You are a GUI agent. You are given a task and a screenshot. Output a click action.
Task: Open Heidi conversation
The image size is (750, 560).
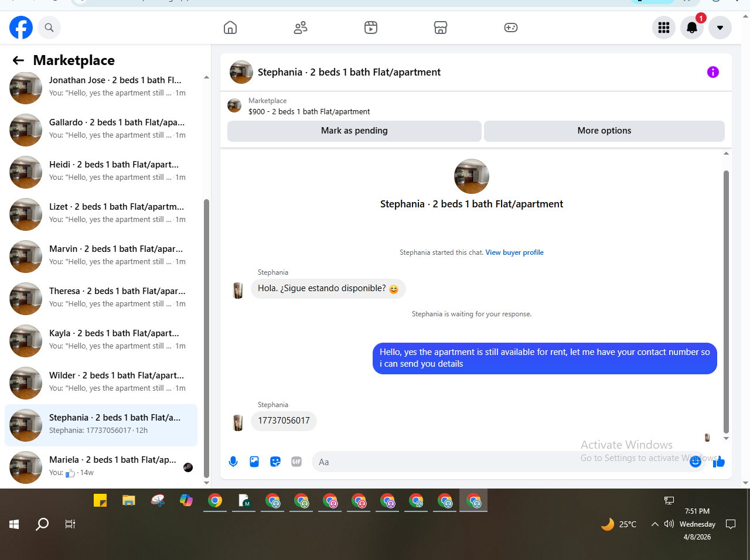coord(101,171)
